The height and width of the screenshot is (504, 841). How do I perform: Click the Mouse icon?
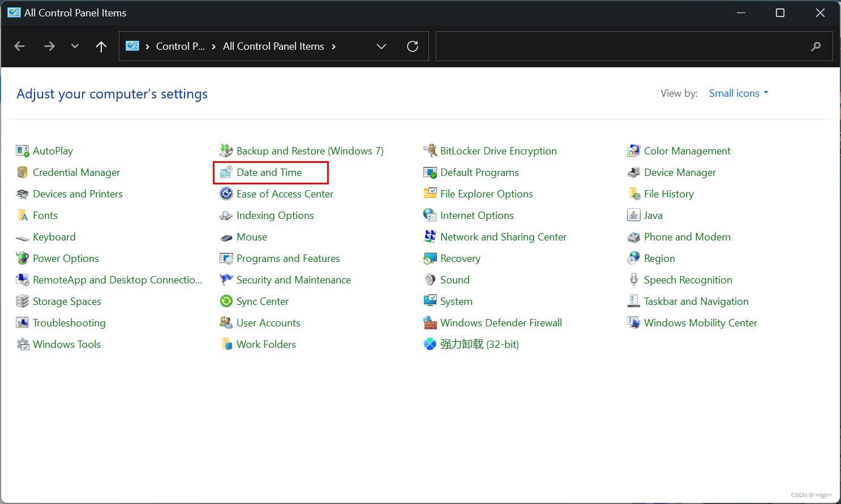[226, 237]
